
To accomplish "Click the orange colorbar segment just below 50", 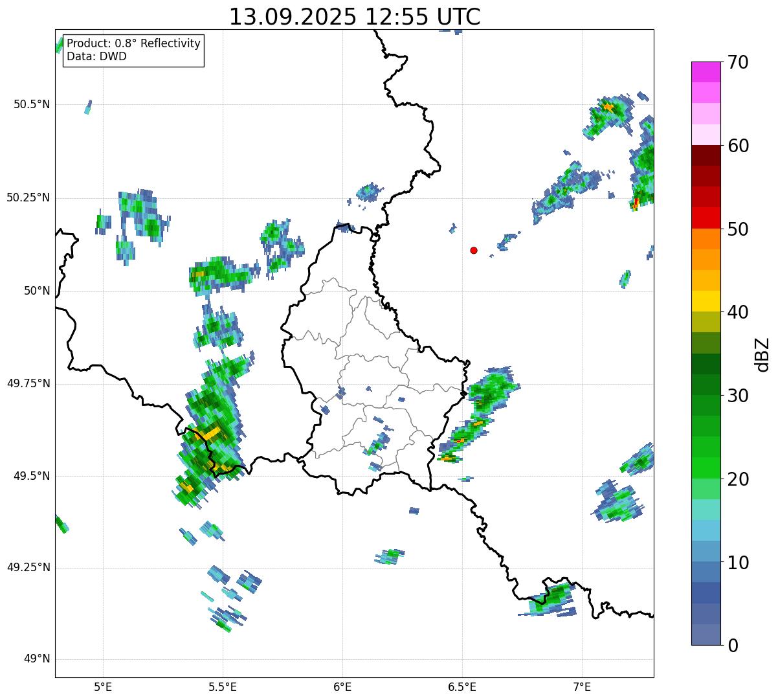I will point(706,239).
